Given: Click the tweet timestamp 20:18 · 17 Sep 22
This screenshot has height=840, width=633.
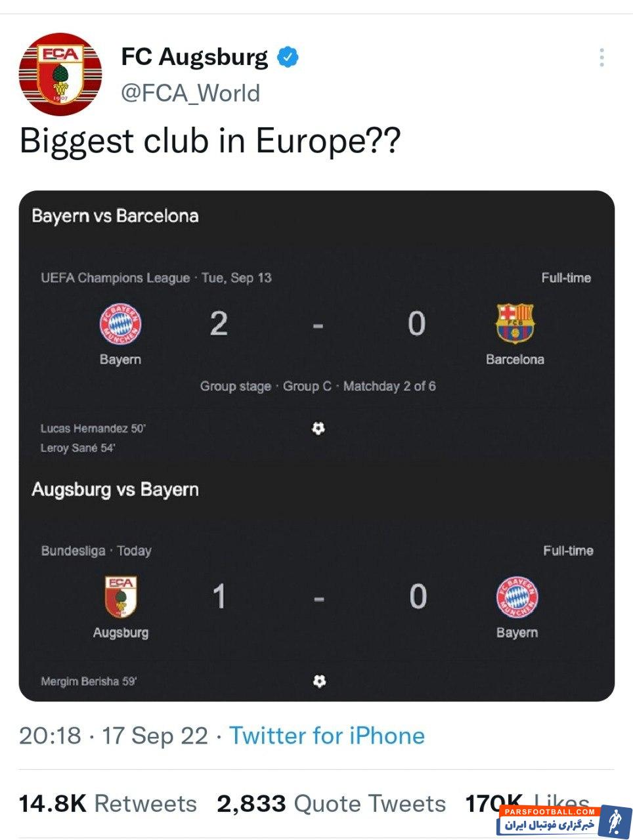Looking at the screenshot, I should click(113, 736).
